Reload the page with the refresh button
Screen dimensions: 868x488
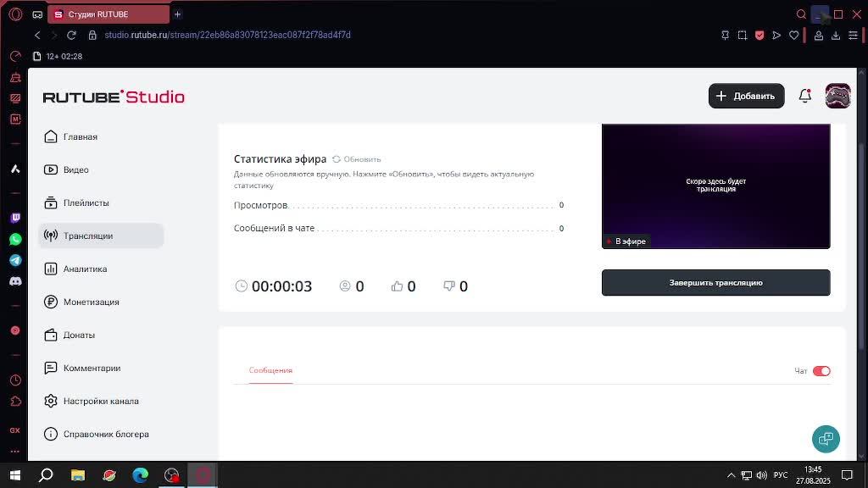tap(71, 35)
